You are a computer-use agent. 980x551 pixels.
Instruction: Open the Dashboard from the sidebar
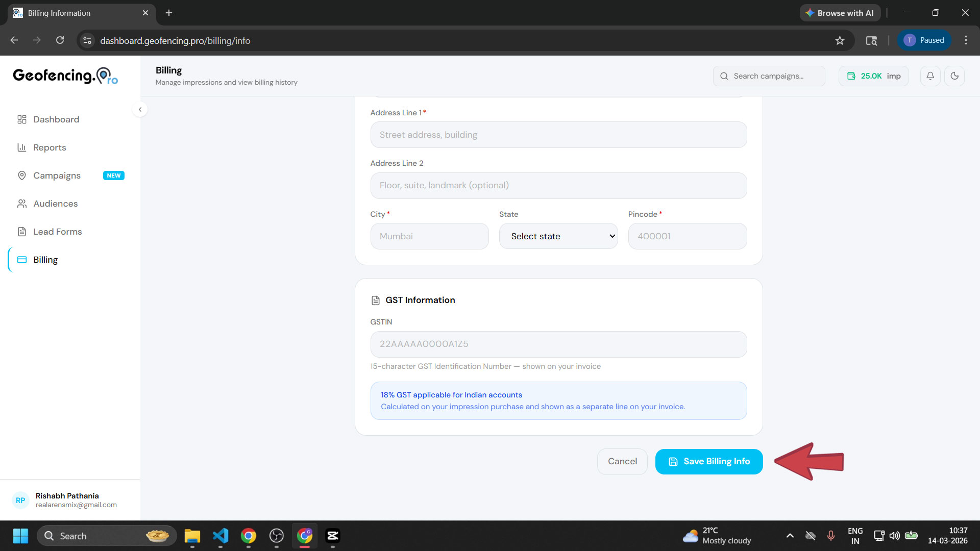(x=56, y=119)
